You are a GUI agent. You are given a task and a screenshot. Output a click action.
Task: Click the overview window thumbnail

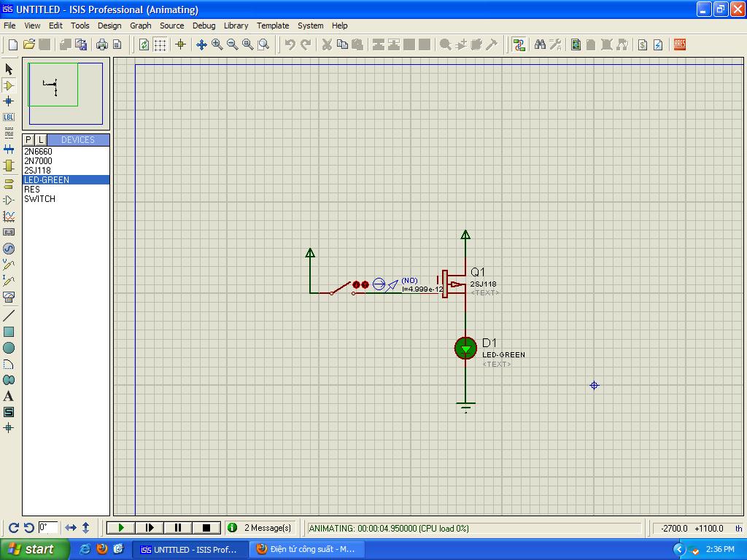(x=66, y=93)
